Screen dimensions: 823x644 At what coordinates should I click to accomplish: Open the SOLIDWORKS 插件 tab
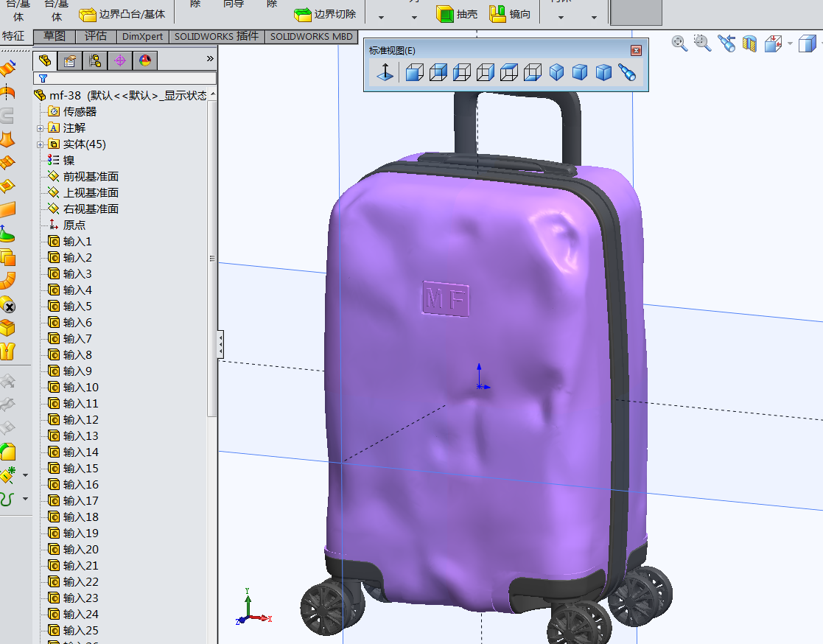(216, 36)
